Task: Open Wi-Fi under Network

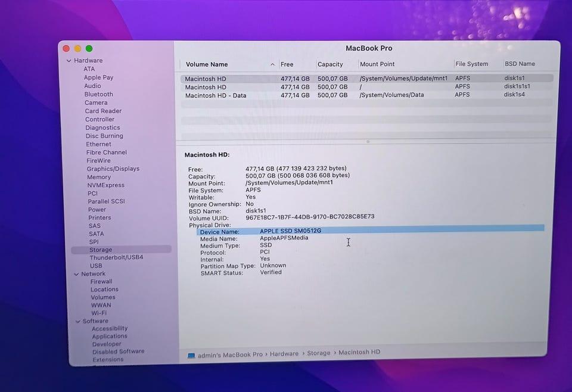Action: pyautogui.click(x=99, y=313)
